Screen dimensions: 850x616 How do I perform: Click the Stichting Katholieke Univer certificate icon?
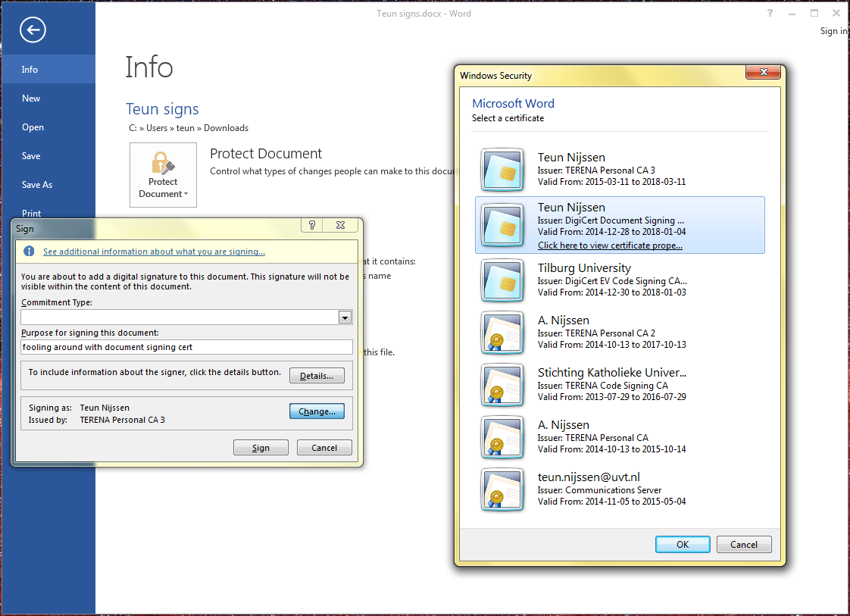[502, 384]
